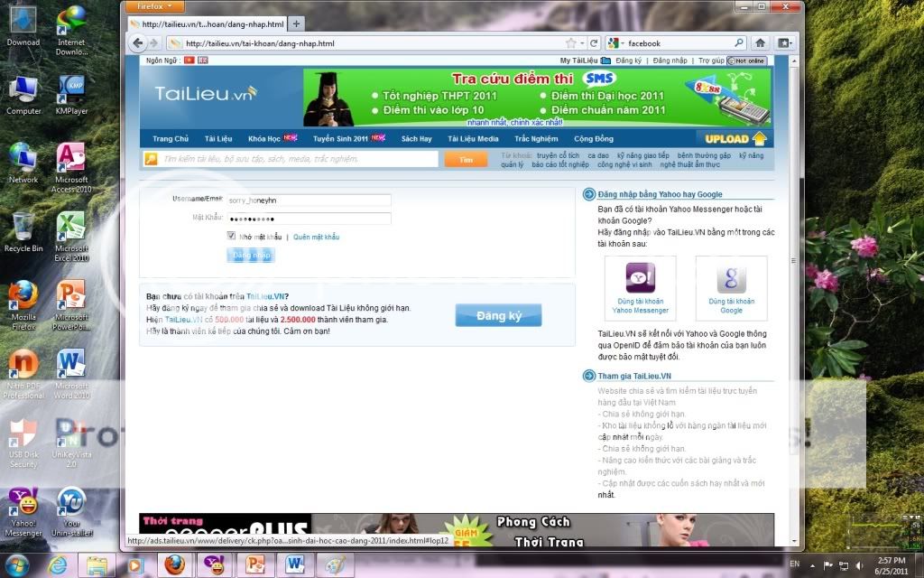Click the blue Đăng nhập login button
Screen dimensions: 924x578
pos(251,256)
